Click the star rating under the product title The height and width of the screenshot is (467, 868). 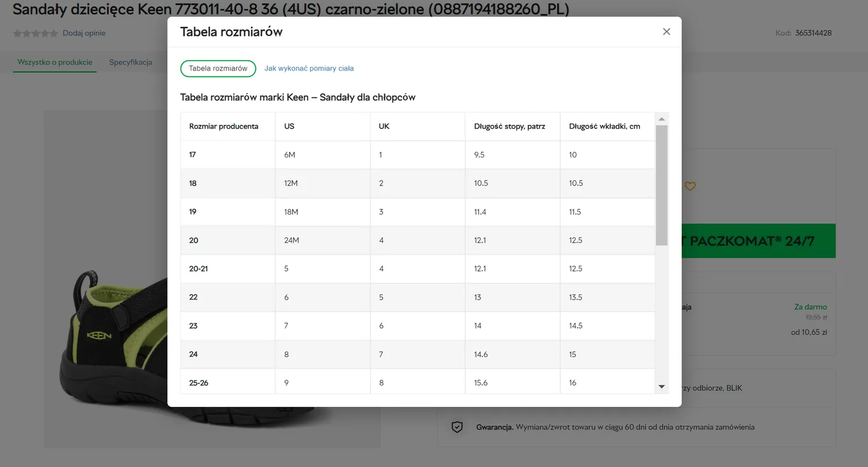tap(35, 33)
